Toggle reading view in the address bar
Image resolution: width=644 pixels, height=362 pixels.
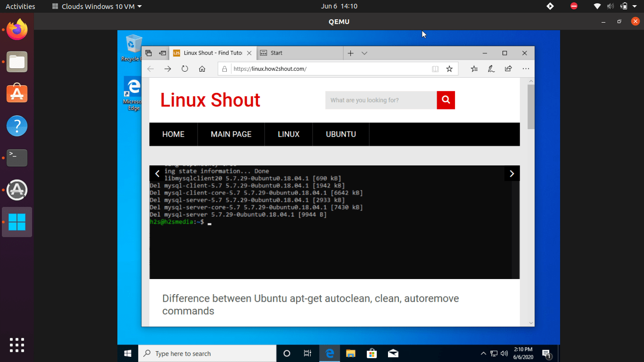pos(435,68)
